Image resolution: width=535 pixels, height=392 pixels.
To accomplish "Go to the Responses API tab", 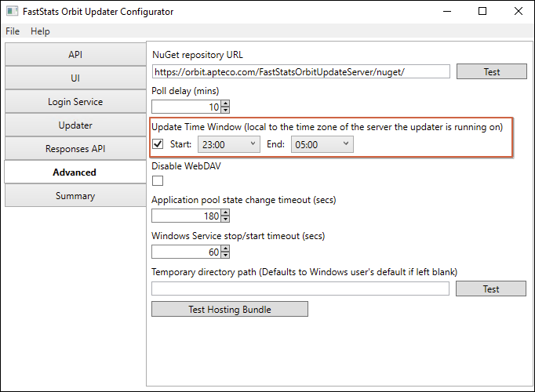I will point(75,149).
